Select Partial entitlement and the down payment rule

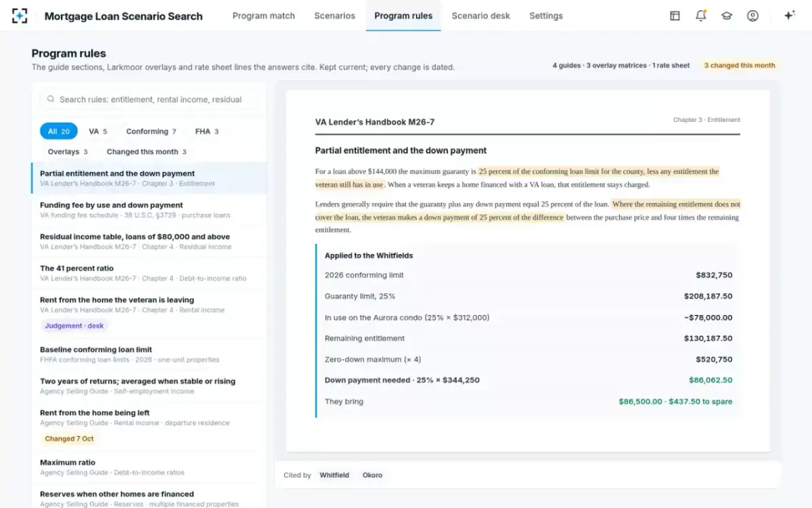point(149,178)
